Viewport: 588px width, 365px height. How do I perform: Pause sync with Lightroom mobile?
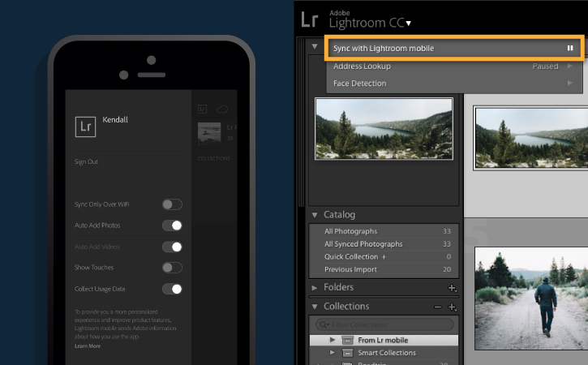[570, 48]
